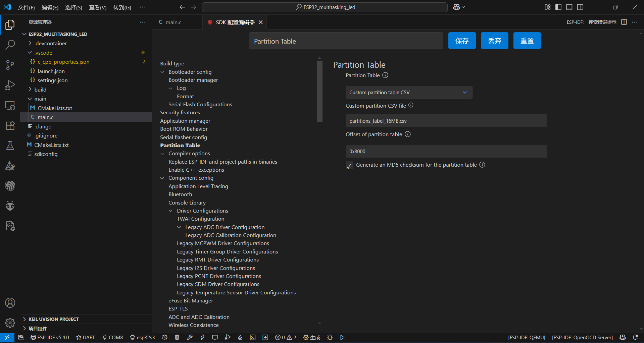Click the status bar run play icon
This screenshot has width=644, height=343.
point(342,337)
